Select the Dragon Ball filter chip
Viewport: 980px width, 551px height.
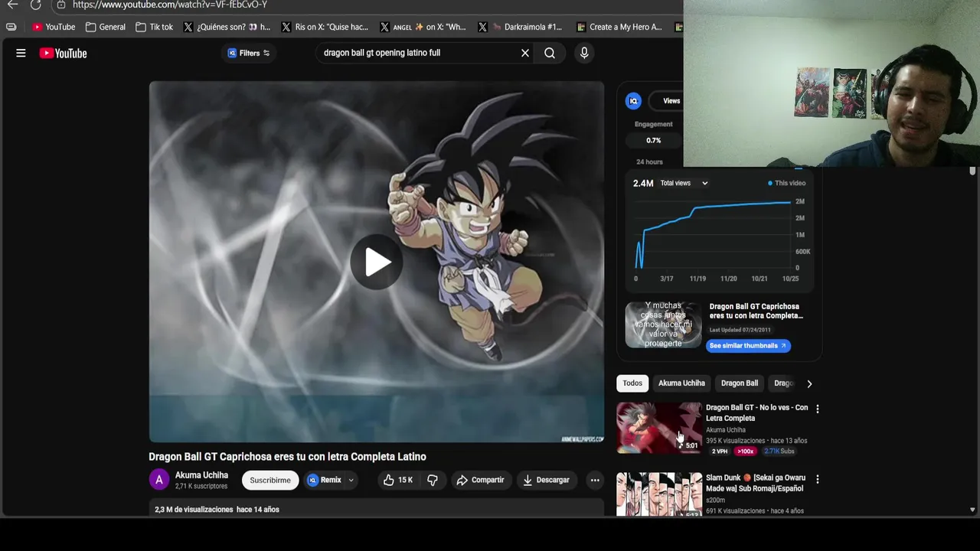740,383
